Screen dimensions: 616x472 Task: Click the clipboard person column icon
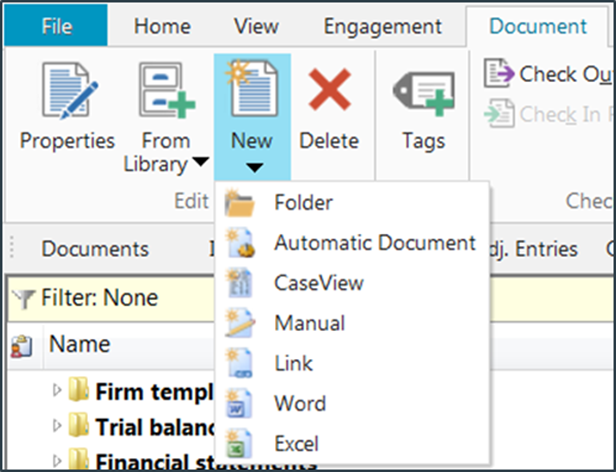(21, 346)
